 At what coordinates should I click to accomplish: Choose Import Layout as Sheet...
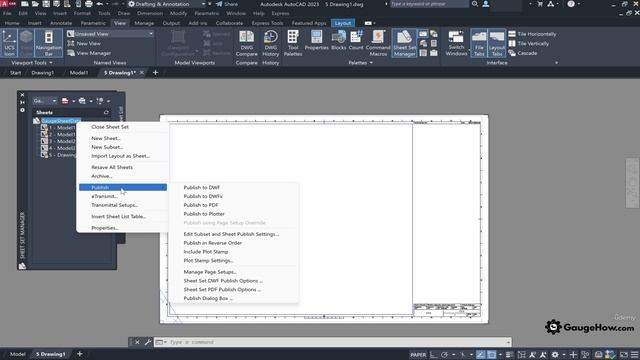click(x=122, y=156)
